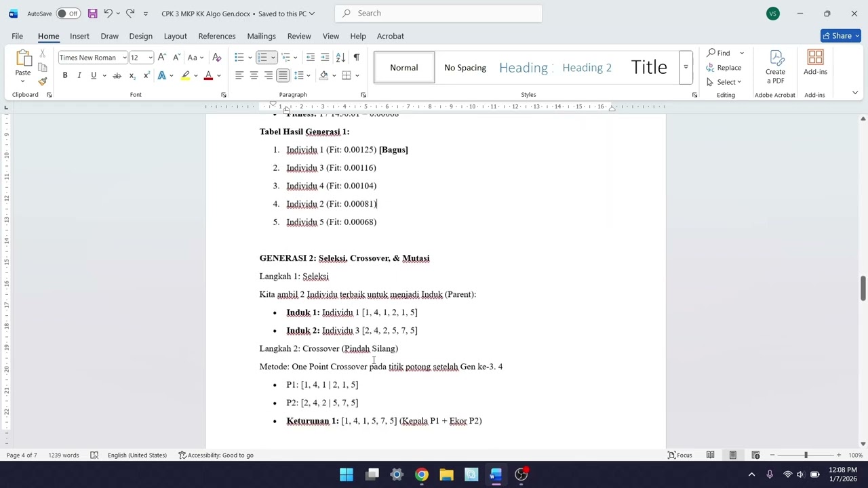Click Replace in Editing group

[x=724, y=68]
